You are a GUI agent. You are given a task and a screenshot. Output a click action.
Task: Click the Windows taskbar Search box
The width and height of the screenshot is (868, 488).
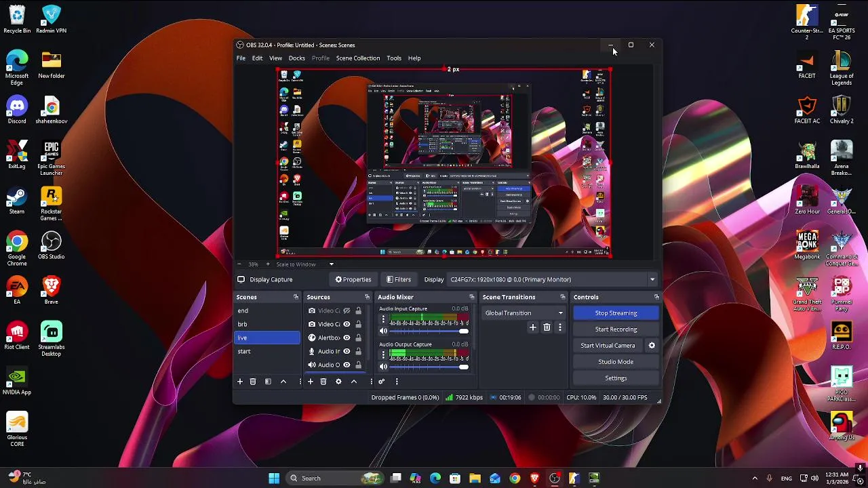click(335, 479)
